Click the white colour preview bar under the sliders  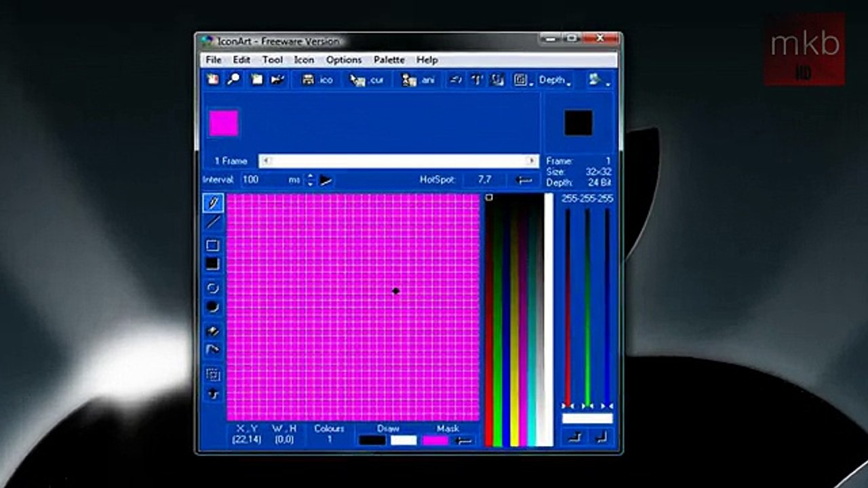pyautogui.click(x=587, y=418)
